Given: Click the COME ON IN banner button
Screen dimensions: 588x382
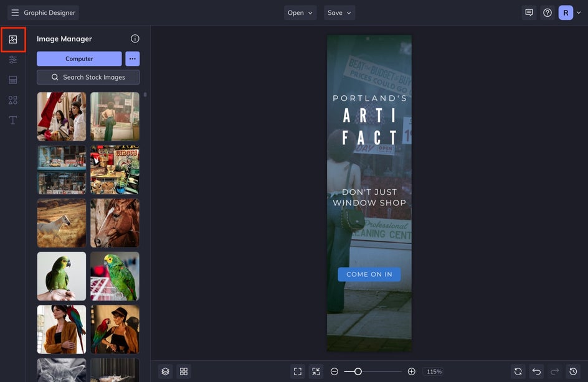Looking at the screenshot, I should [369, 274].
